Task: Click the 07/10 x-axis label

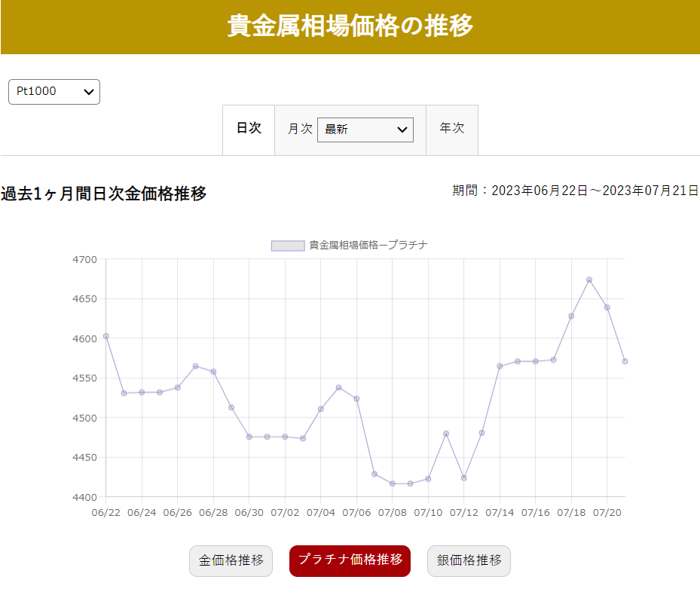Action: point(428,512)
